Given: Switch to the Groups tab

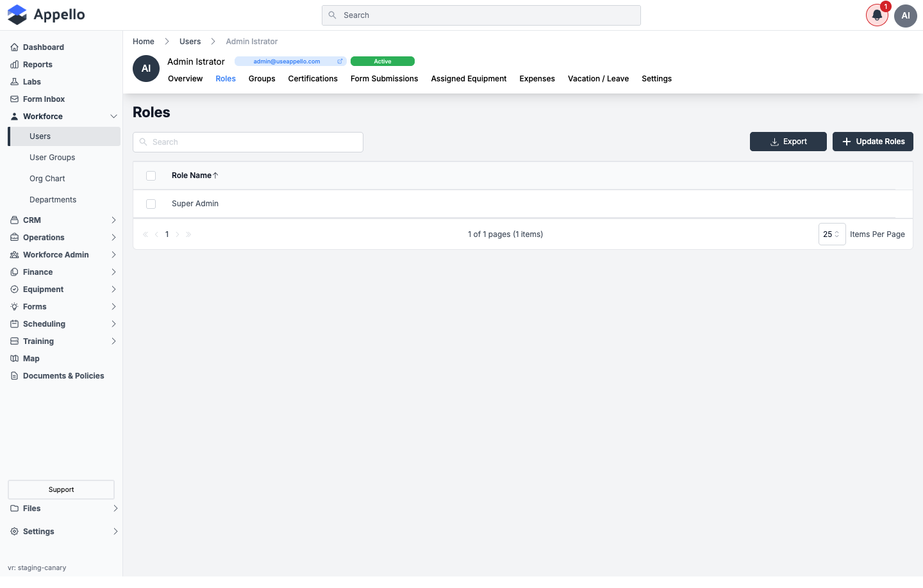Looking at the screenshot, I should tap(262, 79).
